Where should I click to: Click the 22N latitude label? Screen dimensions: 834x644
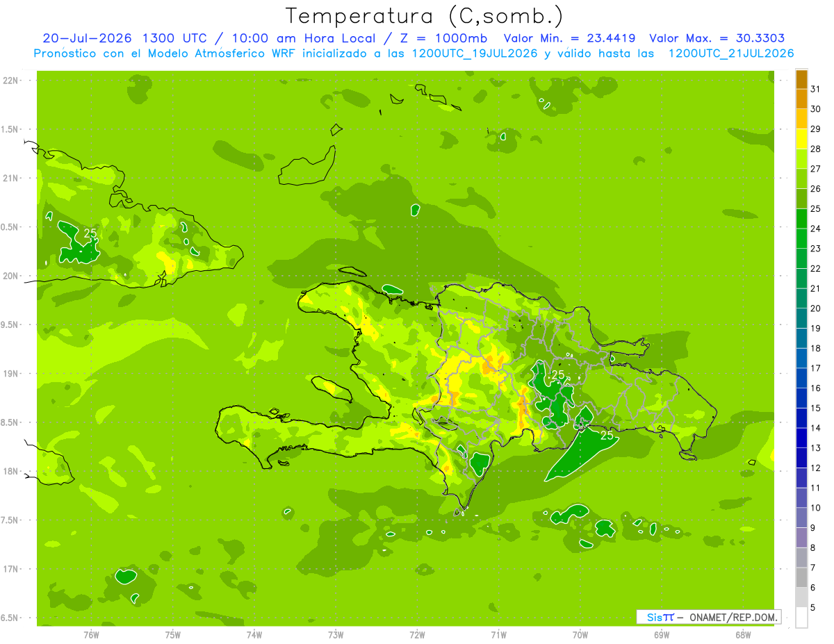pyautogui.click(x=12, y=81)
